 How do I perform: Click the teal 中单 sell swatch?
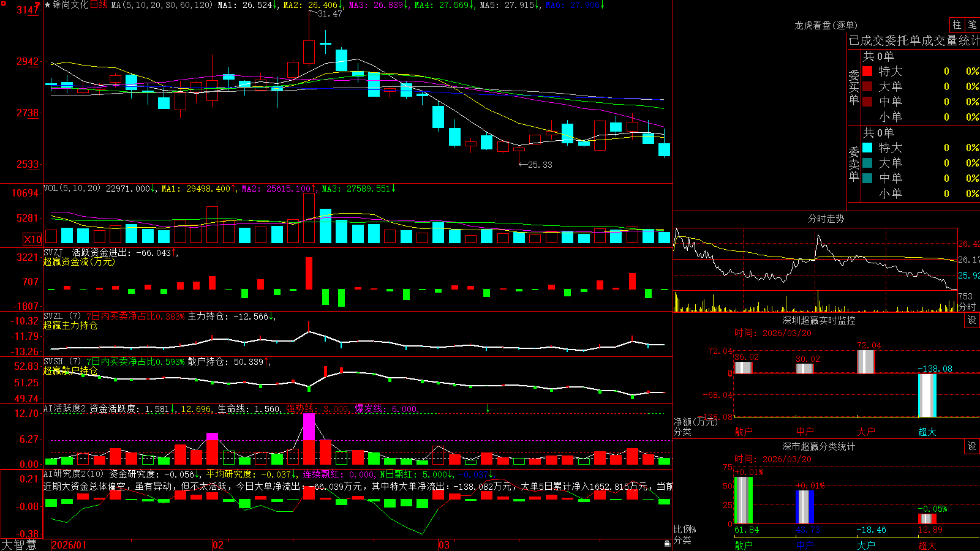(867, 178)
